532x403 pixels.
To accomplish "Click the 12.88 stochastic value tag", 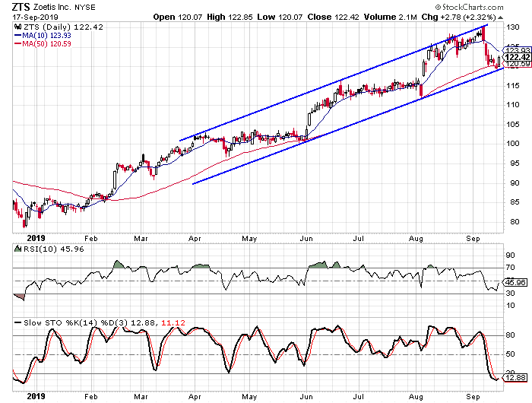I will (x=515, y=379).
